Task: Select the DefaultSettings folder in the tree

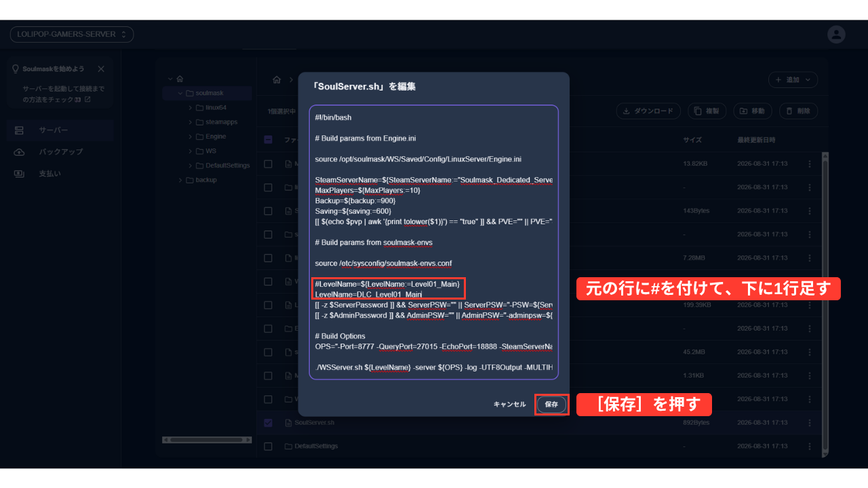Action: coord(228,165)
